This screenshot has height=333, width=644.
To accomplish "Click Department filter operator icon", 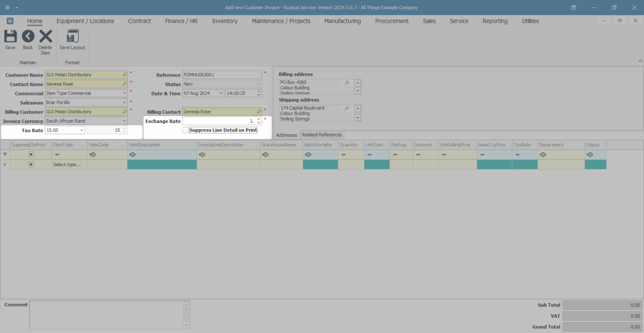I will tap(543, 154).
